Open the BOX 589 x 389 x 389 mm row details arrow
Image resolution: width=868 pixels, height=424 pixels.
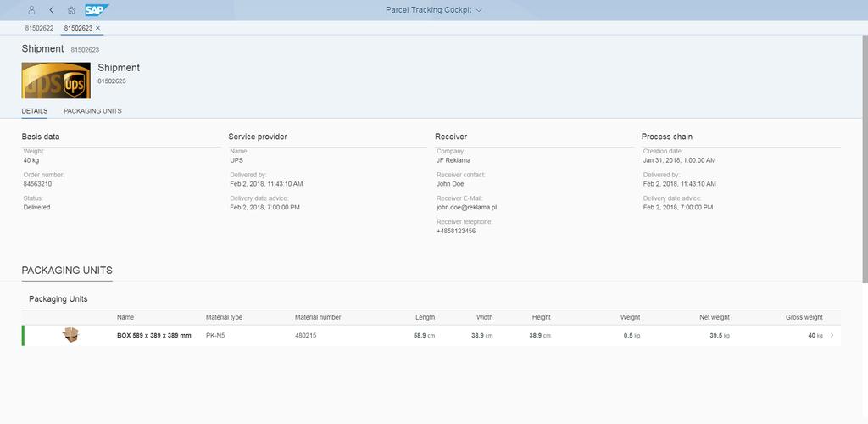click(x=832, y=336)
